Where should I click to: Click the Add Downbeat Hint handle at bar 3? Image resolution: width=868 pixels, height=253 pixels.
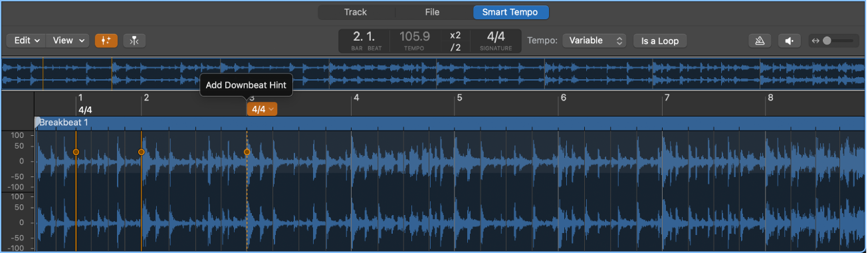click(247, 152)
